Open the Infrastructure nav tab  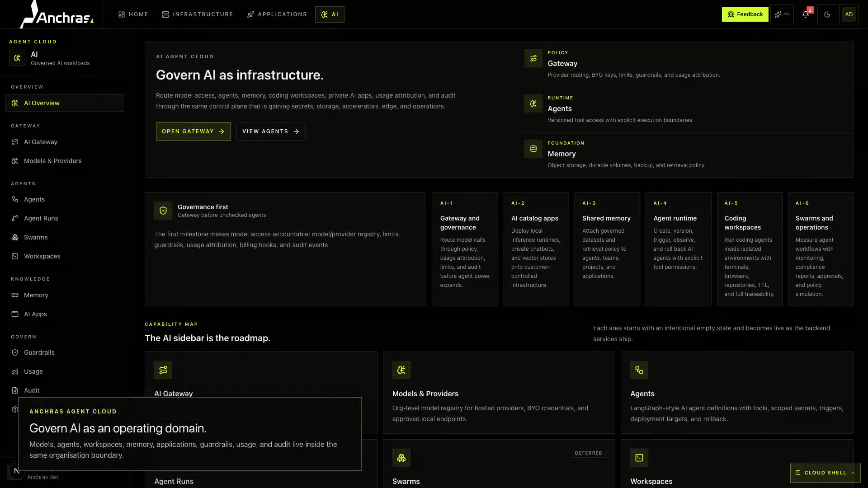tap(198, 14)
